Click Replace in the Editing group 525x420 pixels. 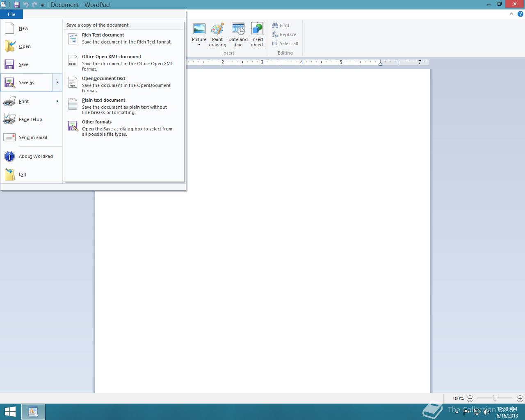click(284, 34)
